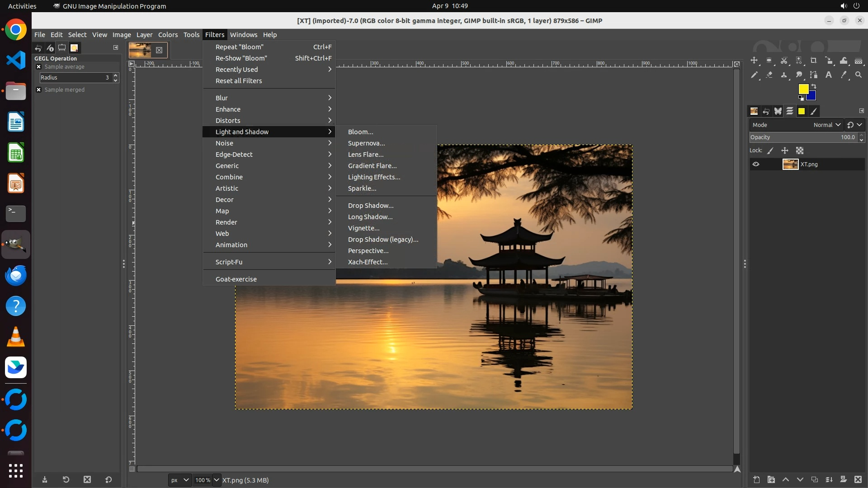The height and width of the screenshot is (488, 868).
Task: Click the new layer icon in Layers panel
Action: [x=756, y=479]
